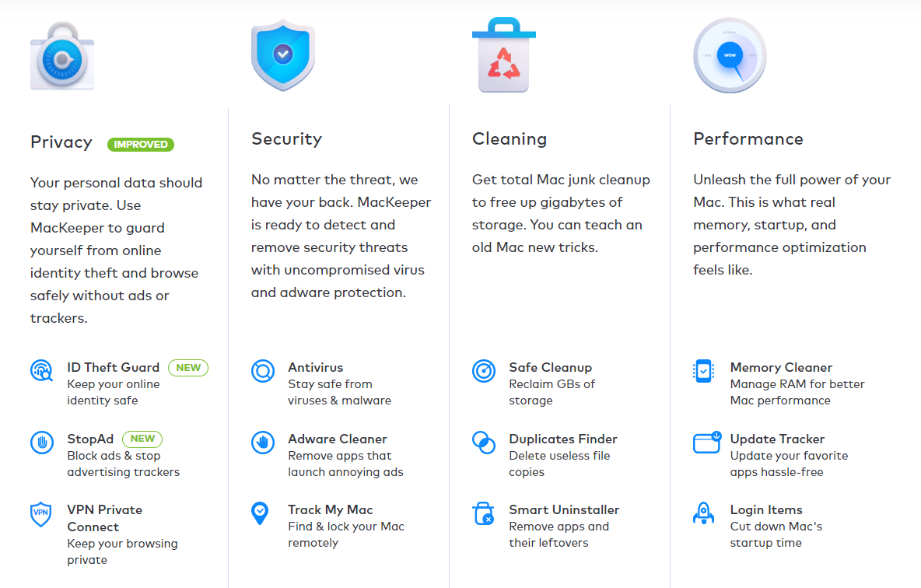
Task: Click the Performance gauge icon
Action: coord(730,56)
